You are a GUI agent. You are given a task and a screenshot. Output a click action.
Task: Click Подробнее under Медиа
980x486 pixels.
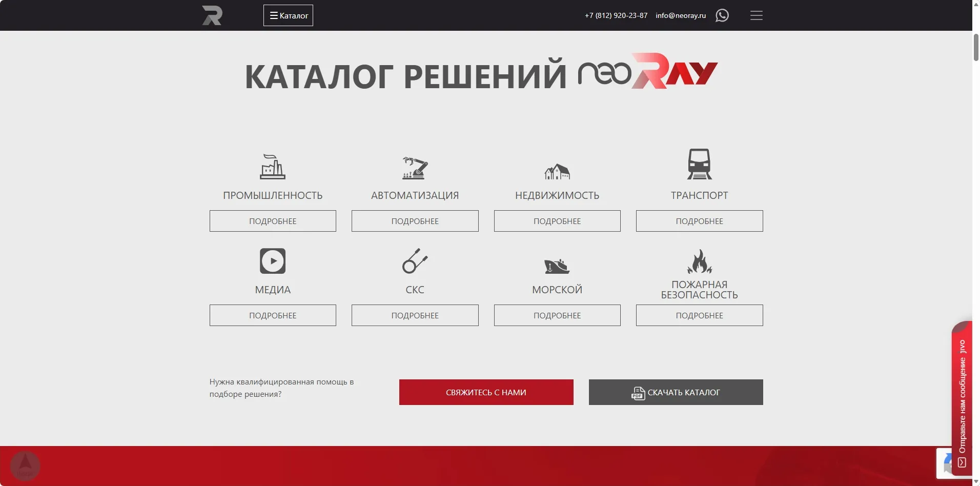point(273,315)
